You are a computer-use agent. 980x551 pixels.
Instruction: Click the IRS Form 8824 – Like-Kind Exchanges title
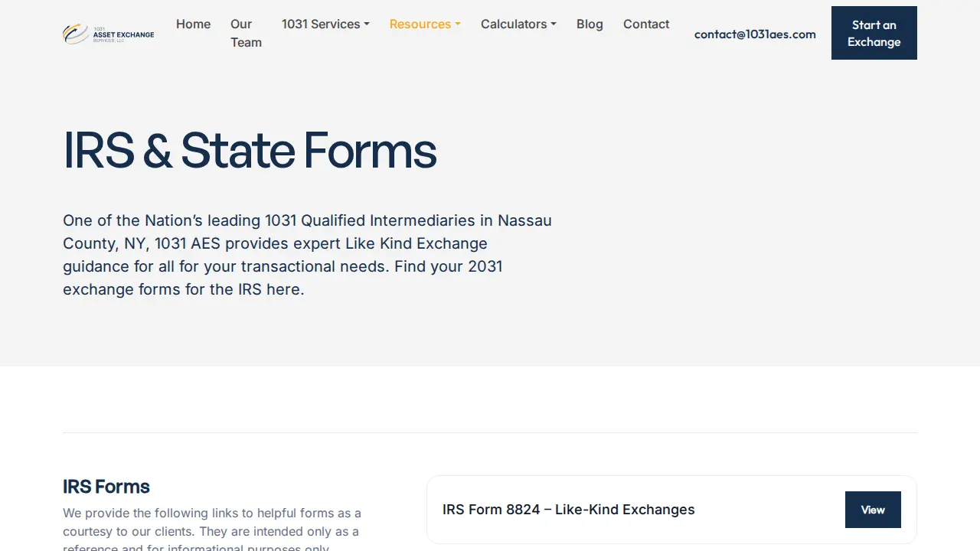point(569,510)
